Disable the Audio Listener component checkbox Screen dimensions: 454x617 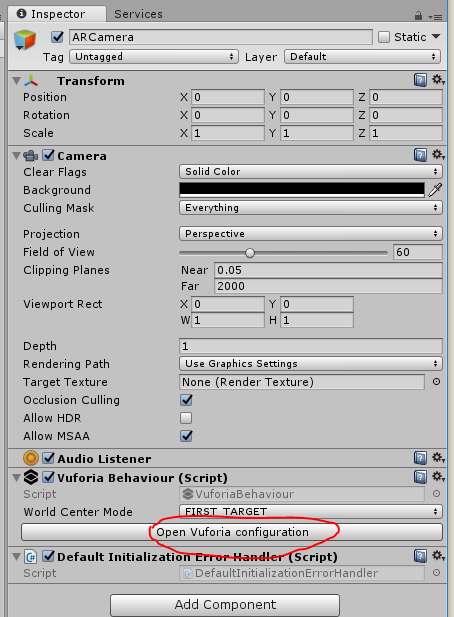[x=48, y=458]
